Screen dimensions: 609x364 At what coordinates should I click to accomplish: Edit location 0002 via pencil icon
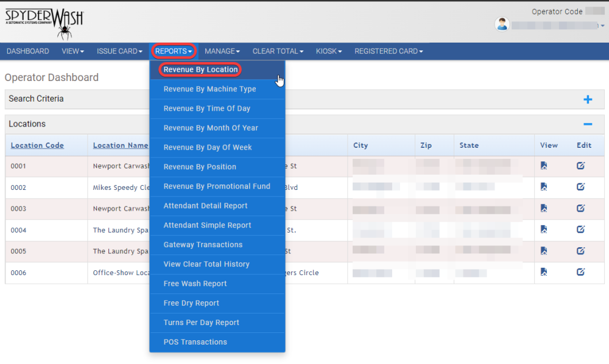tap(580, 187)
